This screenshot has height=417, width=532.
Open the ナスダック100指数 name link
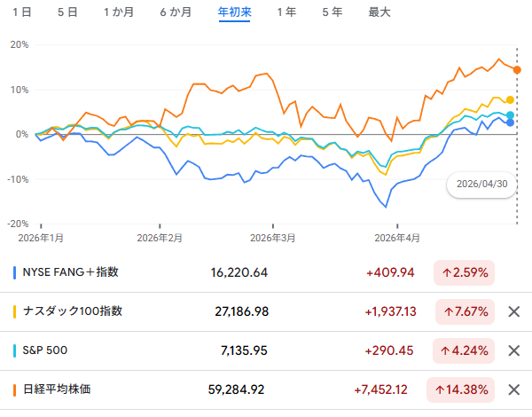(73, 311)
